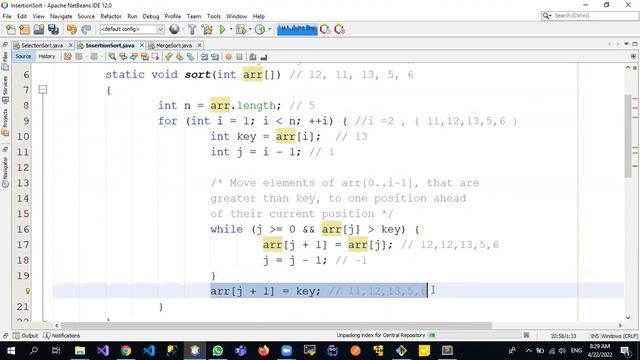
Task: Open the Window menu
Action: (x=236, y=16)
